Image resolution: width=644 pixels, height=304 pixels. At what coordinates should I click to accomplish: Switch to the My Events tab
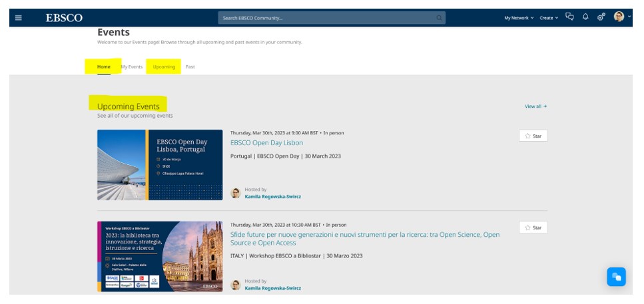131,67
